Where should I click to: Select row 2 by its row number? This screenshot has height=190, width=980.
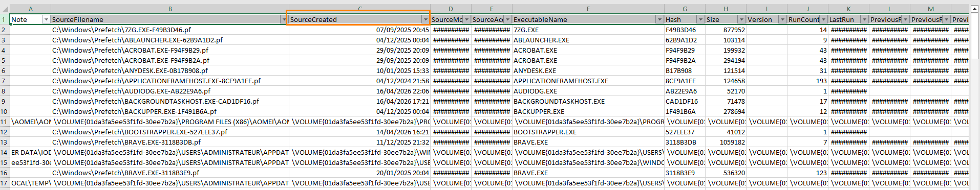tap(5, 30)
